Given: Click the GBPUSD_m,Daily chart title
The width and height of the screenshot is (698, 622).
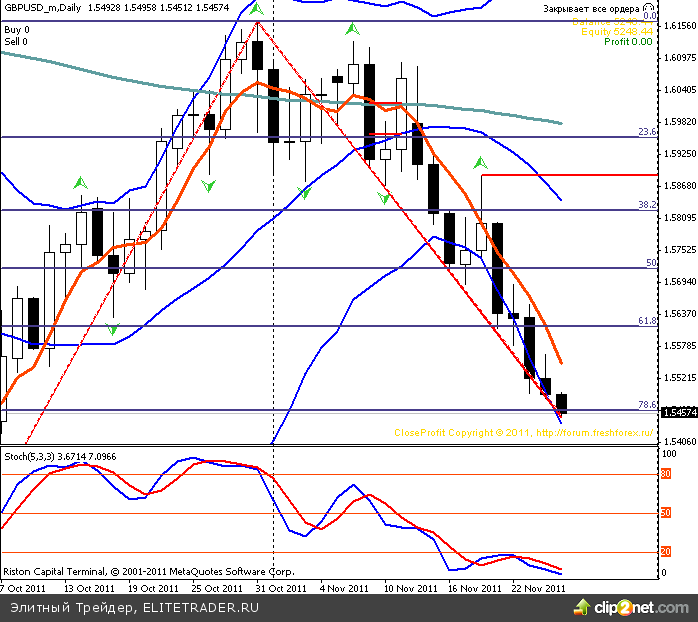Looking at the screenshot, I should coord(42,7).
